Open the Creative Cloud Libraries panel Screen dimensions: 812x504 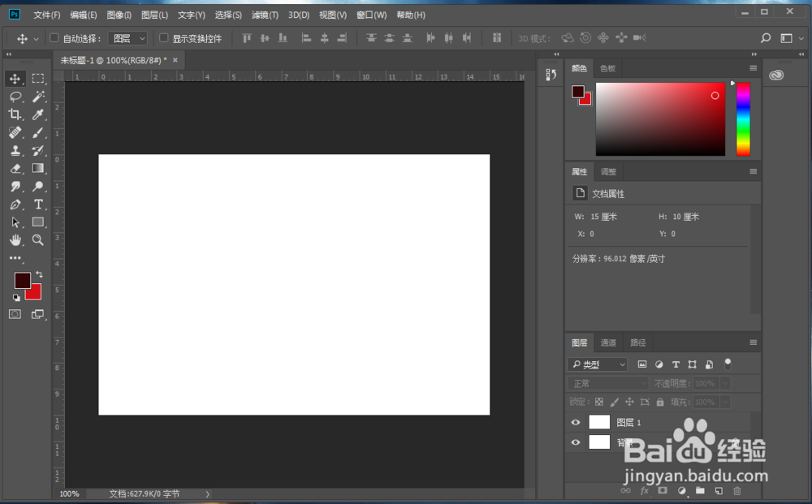775,75
